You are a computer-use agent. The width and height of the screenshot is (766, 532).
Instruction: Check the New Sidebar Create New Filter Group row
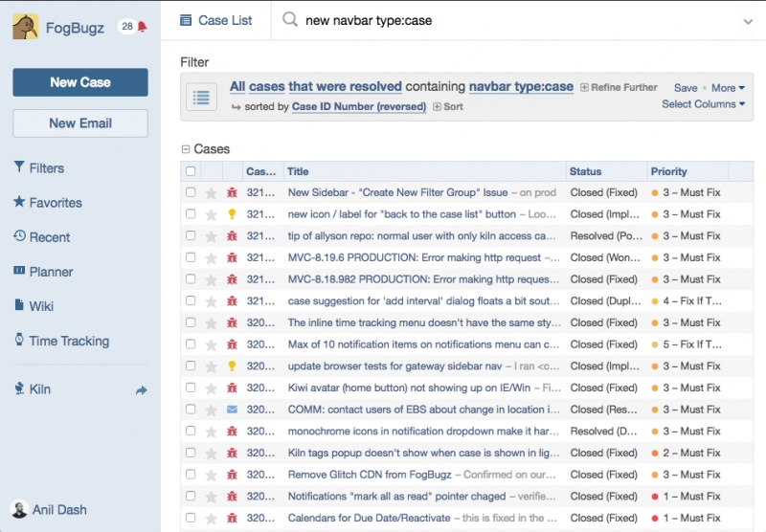click(191, 192)
